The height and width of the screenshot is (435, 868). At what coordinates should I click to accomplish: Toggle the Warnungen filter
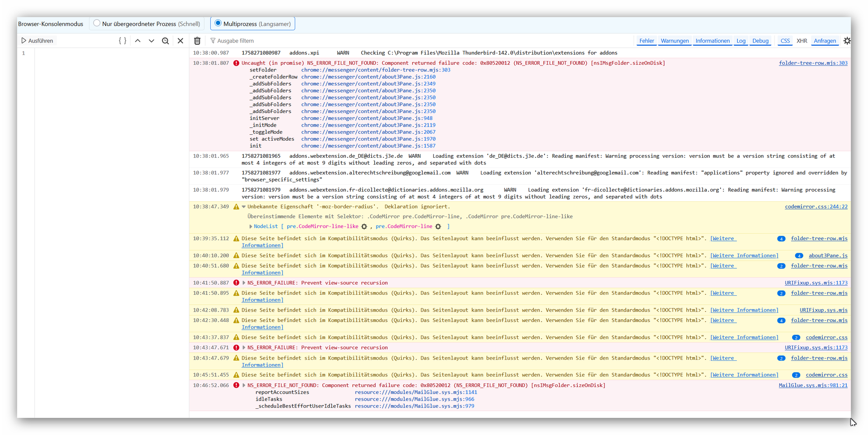click(675, 41)
